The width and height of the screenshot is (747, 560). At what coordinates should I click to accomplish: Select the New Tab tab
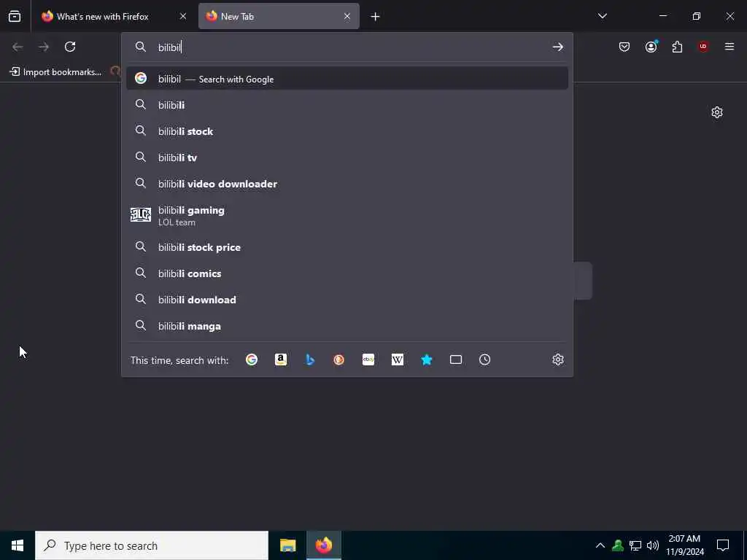pos(279,16)
